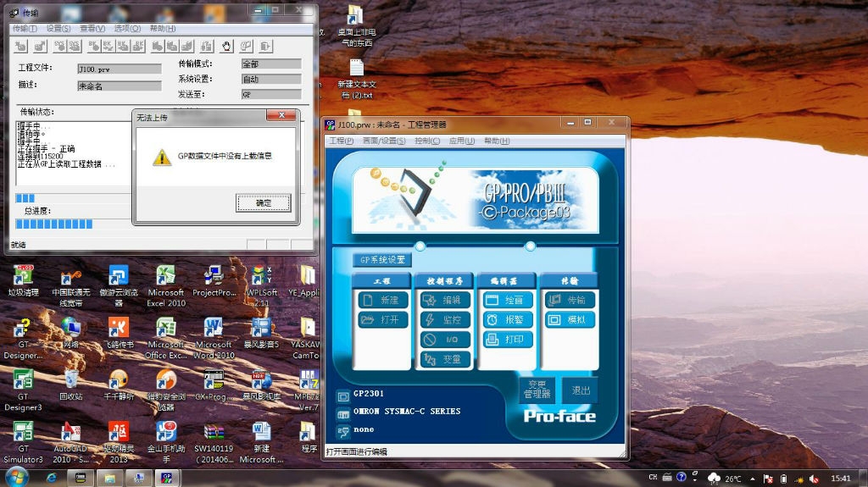Open 金山手机助手 desktop shortcut

[166, 443]
